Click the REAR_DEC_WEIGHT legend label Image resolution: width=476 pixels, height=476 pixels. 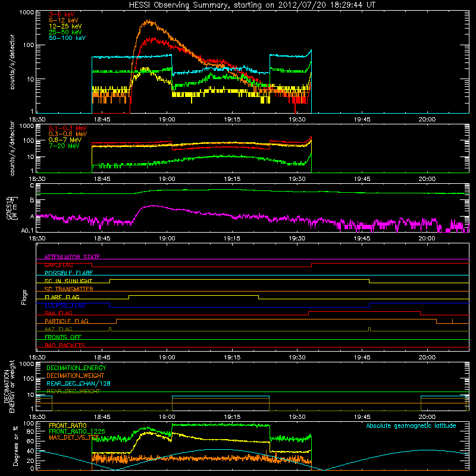pyautogui.click(x=73, y=392)
